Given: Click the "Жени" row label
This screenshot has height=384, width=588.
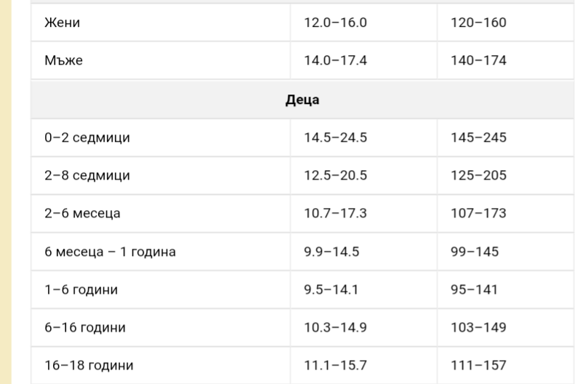Looking at the screenshot, I should click(62, 23).
